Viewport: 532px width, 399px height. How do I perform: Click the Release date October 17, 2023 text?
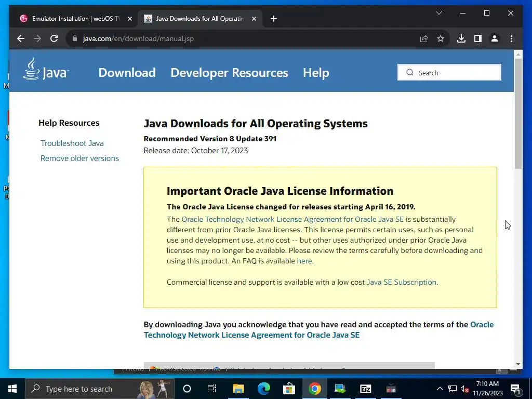196,151
